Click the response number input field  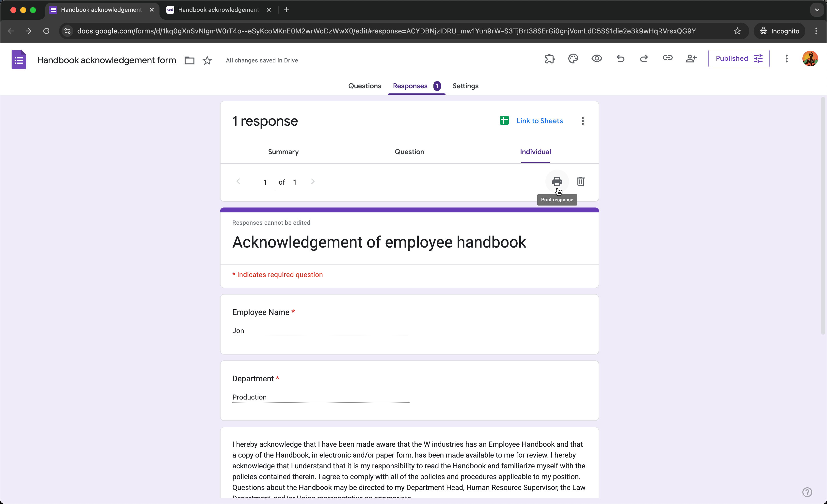pyautogui.click(x=265, y=182)
